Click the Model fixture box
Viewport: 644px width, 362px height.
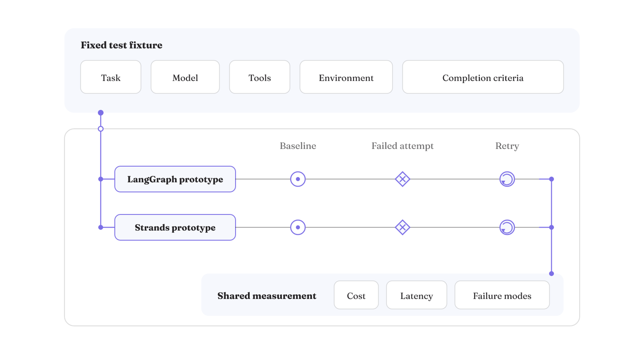click(185, 77)
